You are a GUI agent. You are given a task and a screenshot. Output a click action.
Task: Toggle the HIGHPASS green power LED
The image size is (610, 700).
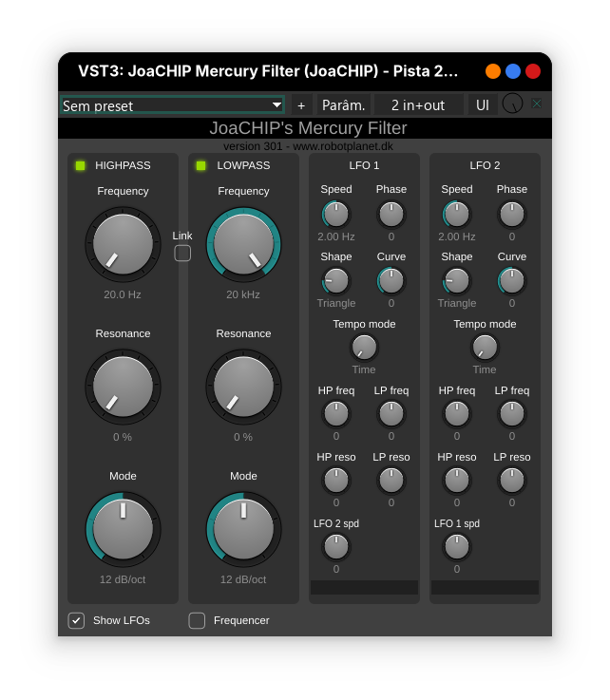coord(81,165)
